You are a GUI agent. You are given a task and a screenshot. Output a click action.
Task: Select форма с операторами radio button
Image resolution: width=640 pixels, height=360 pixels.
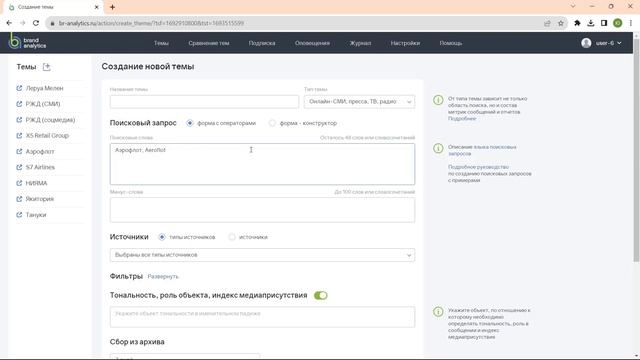click(190, 123)
